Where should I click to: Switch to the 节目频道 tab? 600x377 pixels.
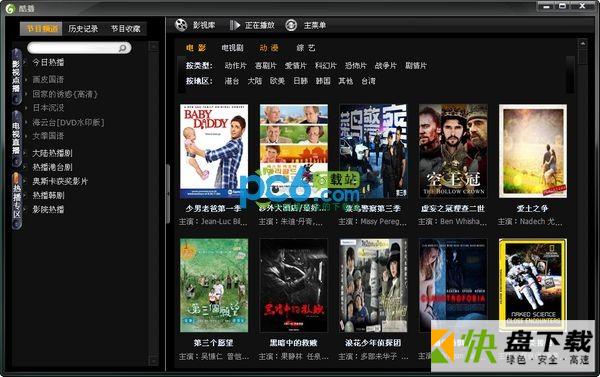click(41, 29)
